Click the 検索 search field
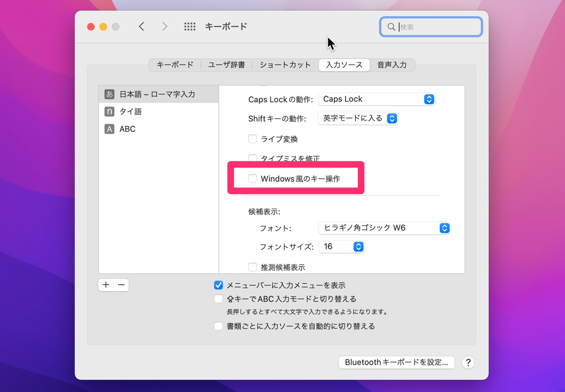 click(431, 27)
